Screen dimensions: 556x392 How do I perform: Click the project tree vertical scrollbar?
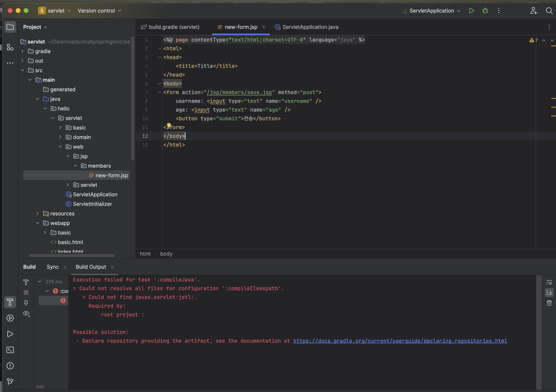(x=132, y=98)
